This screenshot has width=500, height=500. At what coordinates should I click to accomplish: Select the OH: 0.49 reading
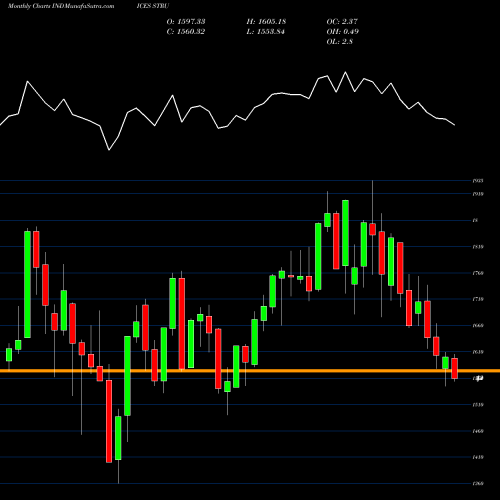343,32
